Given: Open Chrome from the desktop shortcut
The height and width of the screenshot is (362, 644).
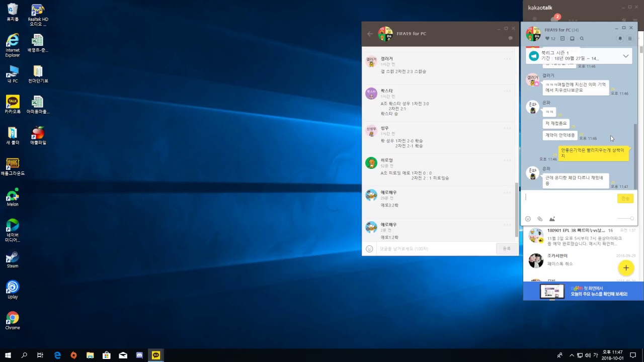Looking at the screenshot, I should (x=13, y=320).
